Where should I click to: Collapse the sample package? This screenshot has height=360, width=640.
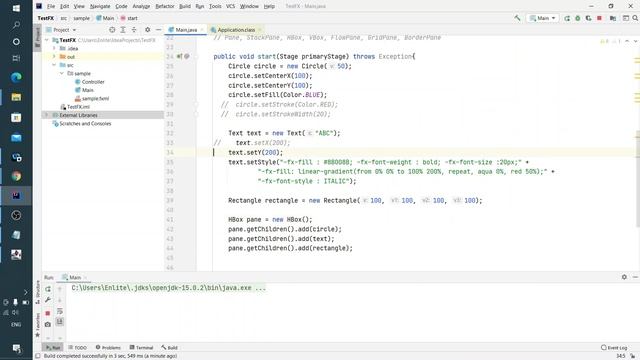[62, 73]
